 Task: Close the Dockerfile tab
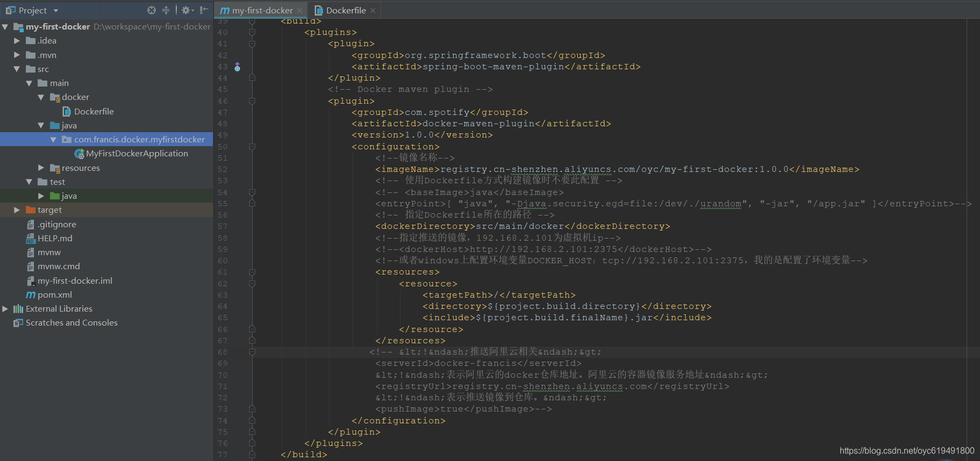click(373, 11)
